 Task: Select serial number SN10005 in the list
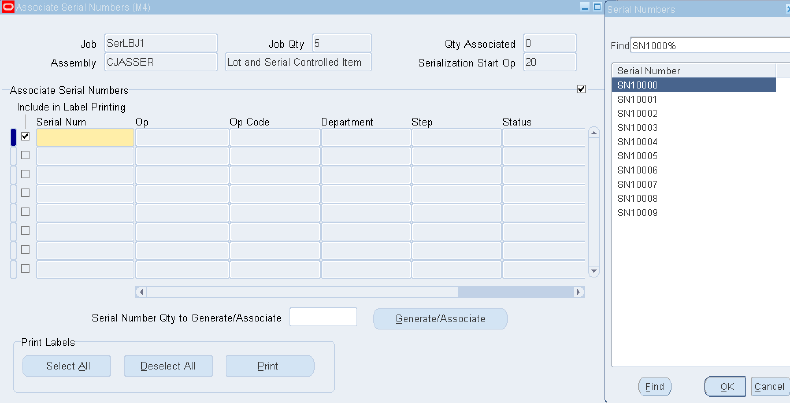[x=694, y=156]
